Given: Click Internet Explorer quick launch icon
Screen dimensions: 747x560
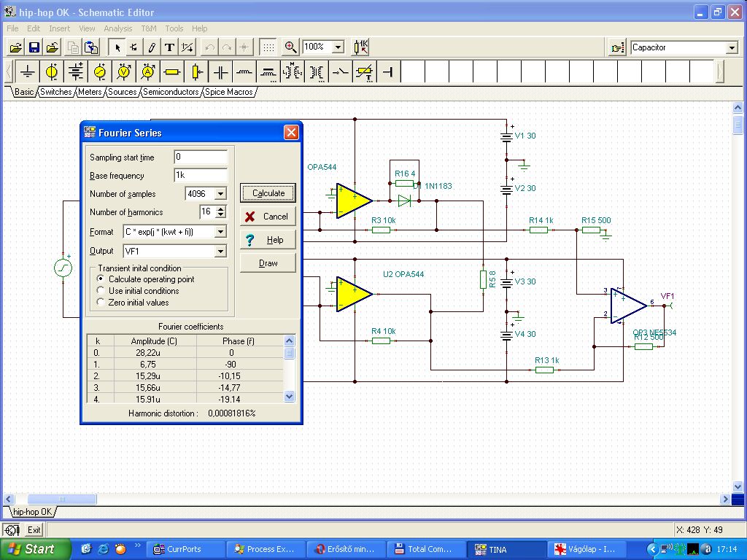Looking at the screenshot, I should 104,549.
